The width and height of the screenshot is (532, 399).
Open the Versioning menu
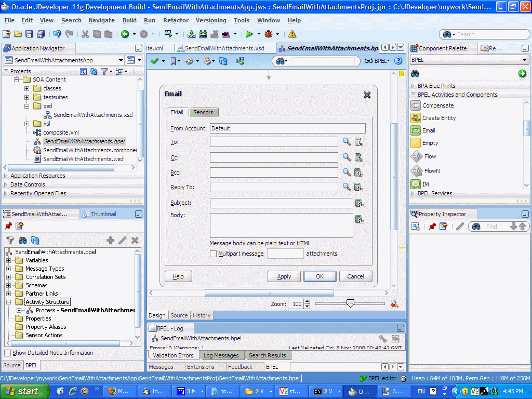tap(211, 20)
